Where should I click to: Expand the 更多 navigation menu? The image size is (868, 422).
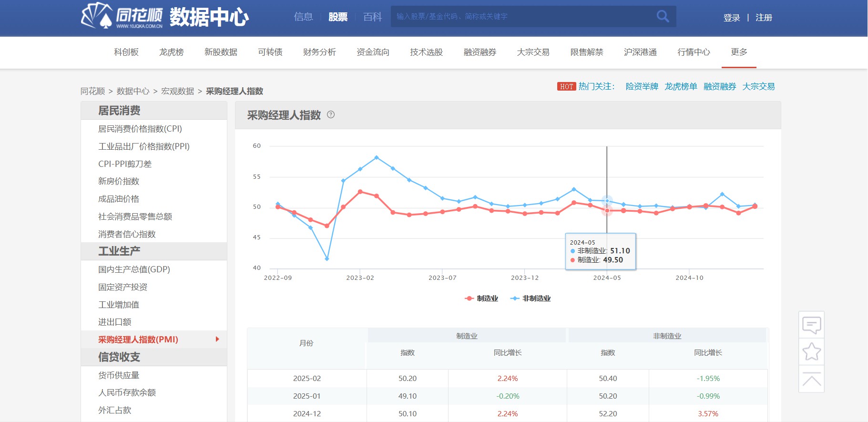(739, 52)
